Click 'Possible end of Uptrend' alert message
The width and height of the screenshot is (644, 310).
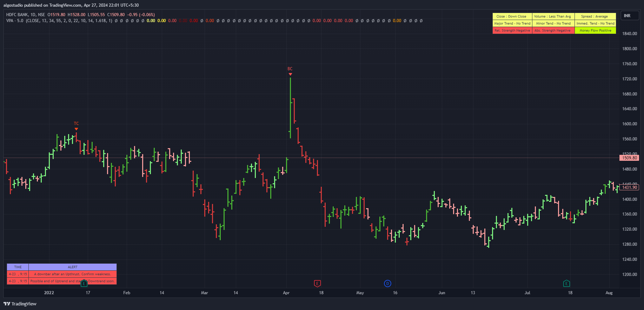click(73, 281)
